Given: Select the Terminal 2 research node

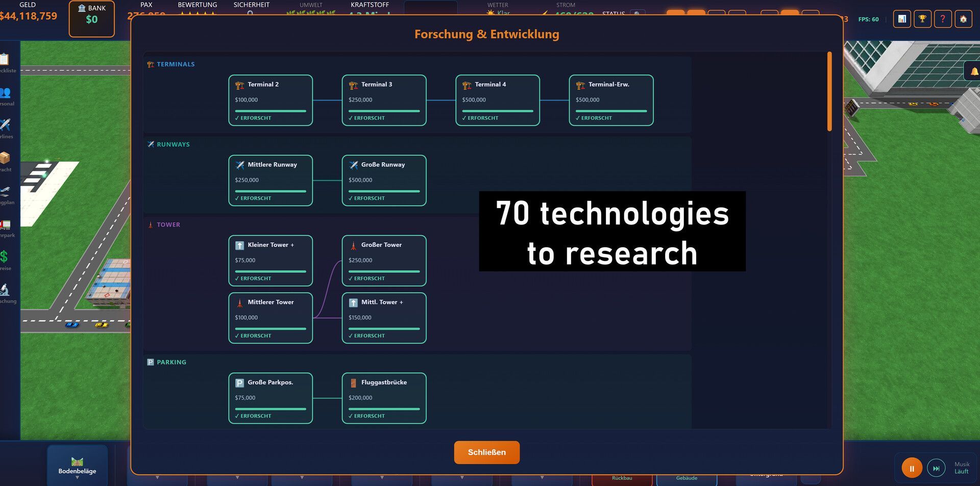Looking at the screenshot, I should (271, 100).
